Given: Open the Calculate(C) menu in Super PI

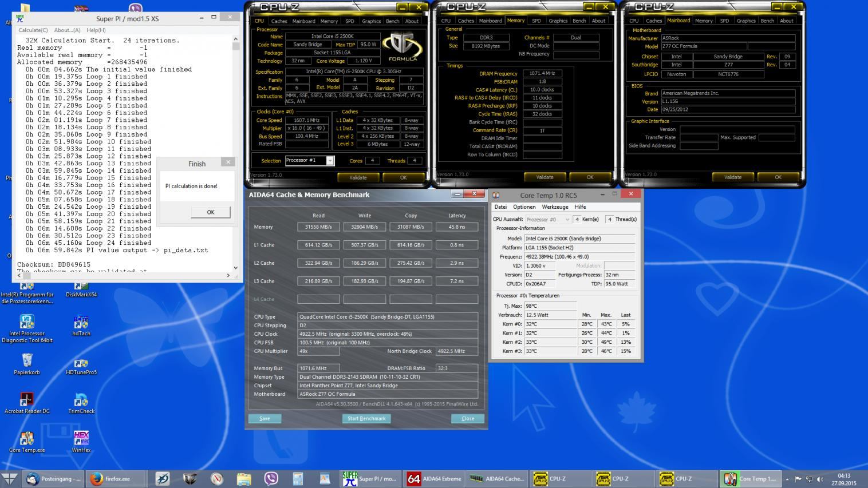Looking at the screenshot, I should [33, 30].
